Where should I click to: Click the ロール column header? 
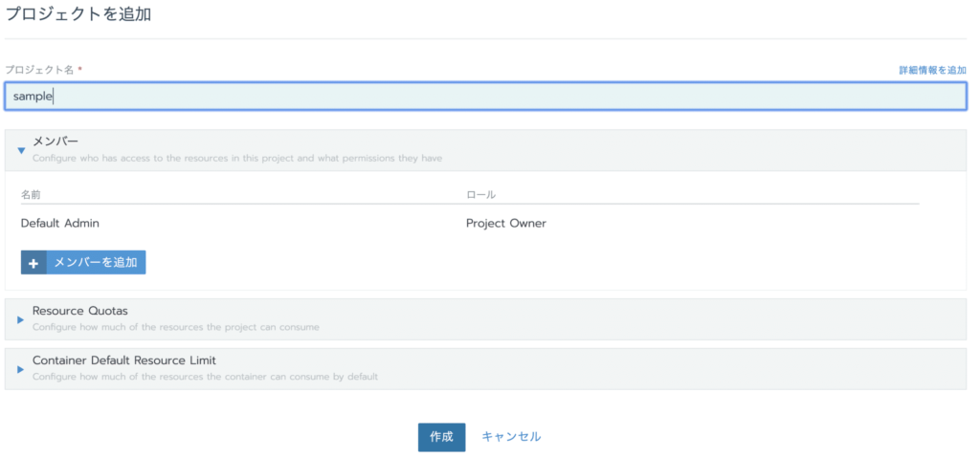(x=480, y=195)
